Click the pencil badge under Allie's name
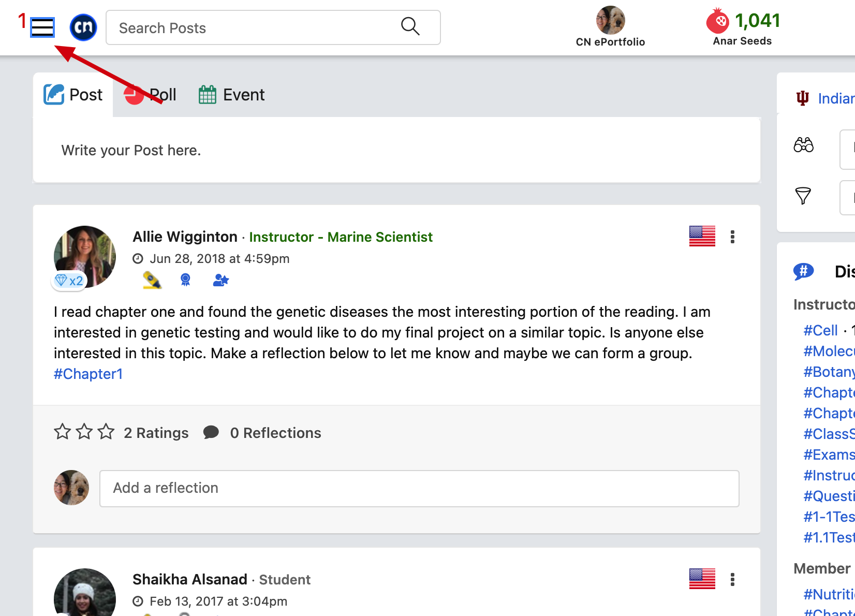 pos(152,280)
